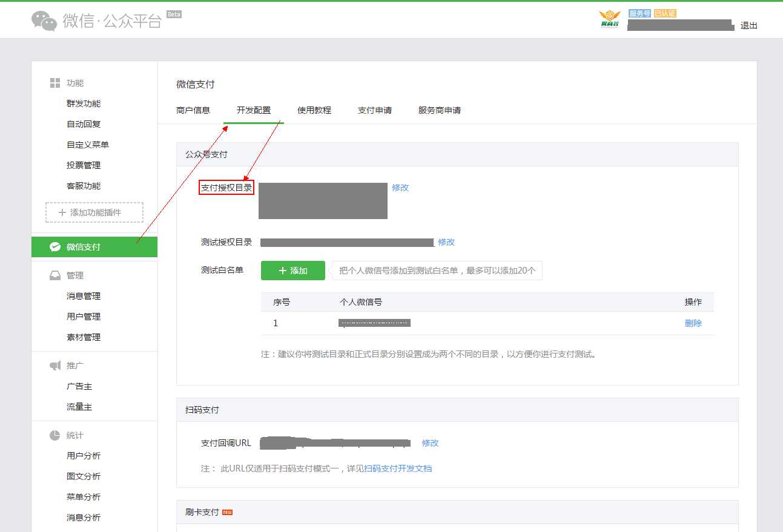
Task: Switch to the 支付申请 tab
Action: pos(375,110)
